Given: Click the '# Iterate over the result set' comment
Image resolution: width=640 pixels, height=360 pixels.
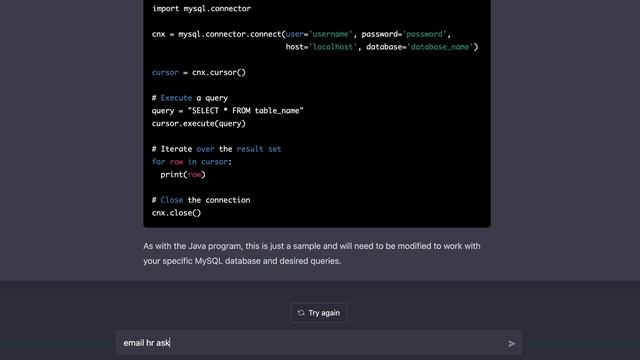Looking at the screenshot, I should (216, 149).
